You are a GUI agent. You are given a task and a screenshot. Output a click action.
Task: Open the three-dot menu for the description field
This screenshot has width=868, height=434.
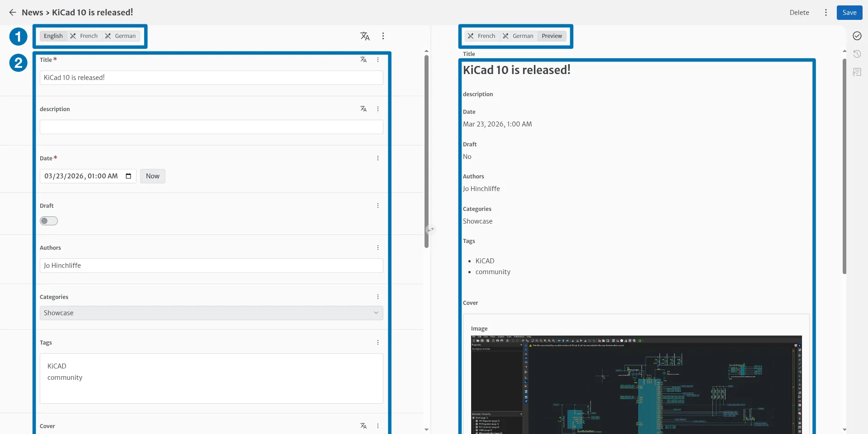pos(378,109)
